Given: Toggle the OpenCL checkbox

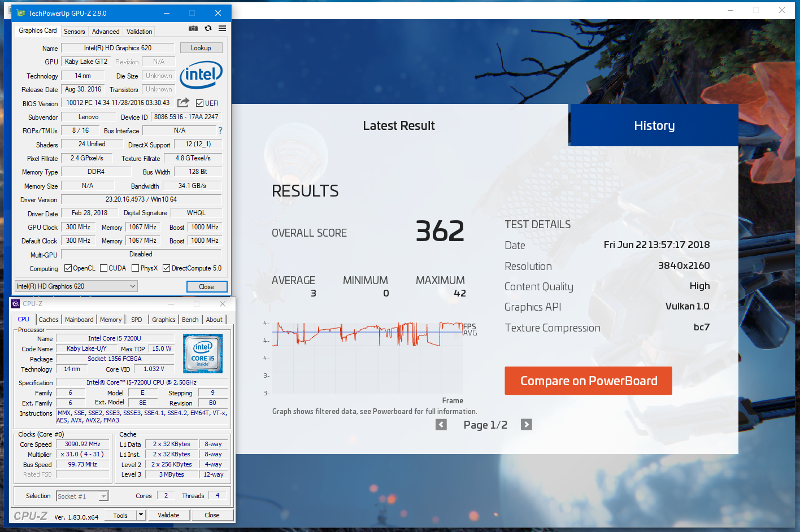Looking at the screenshot, I should pos(68,268).
